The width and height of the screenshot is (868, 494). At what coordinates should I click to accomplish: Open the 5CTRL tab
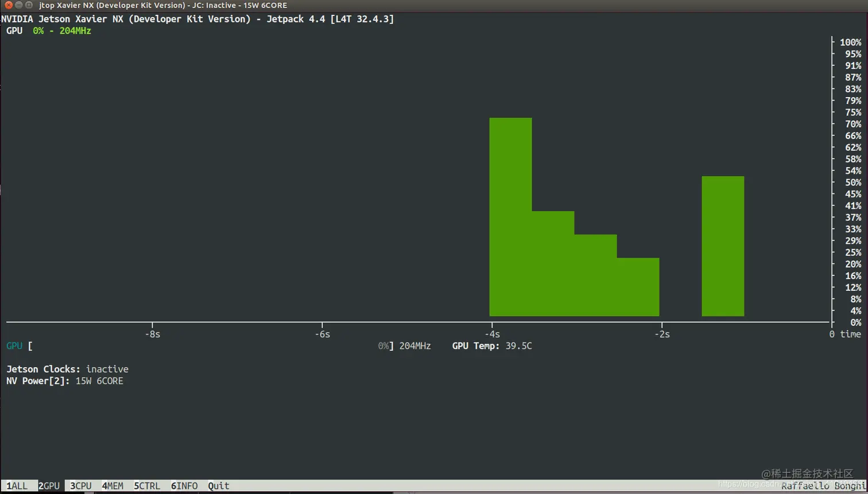147,486
